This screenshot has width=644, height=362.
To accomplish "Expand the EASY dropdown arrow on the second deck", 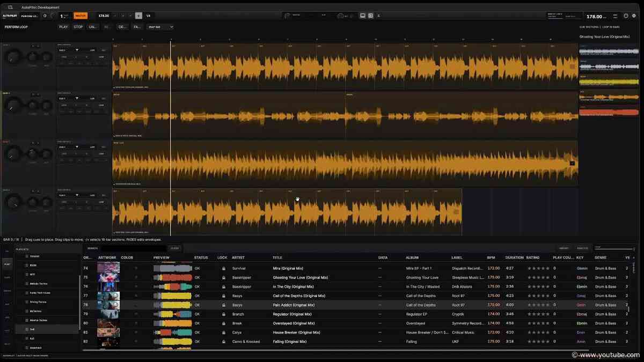I will tap(77, 98).
